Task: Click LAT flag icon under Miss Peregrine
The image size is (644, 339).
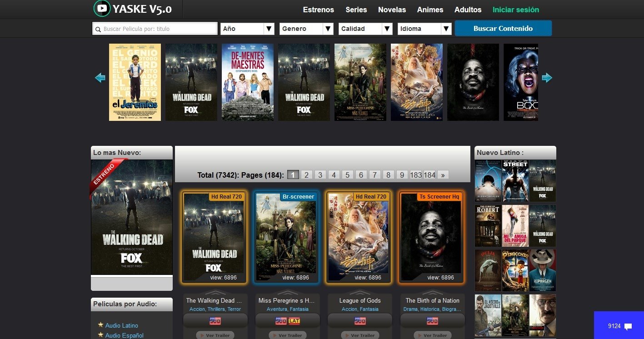Action: [294, 321]
